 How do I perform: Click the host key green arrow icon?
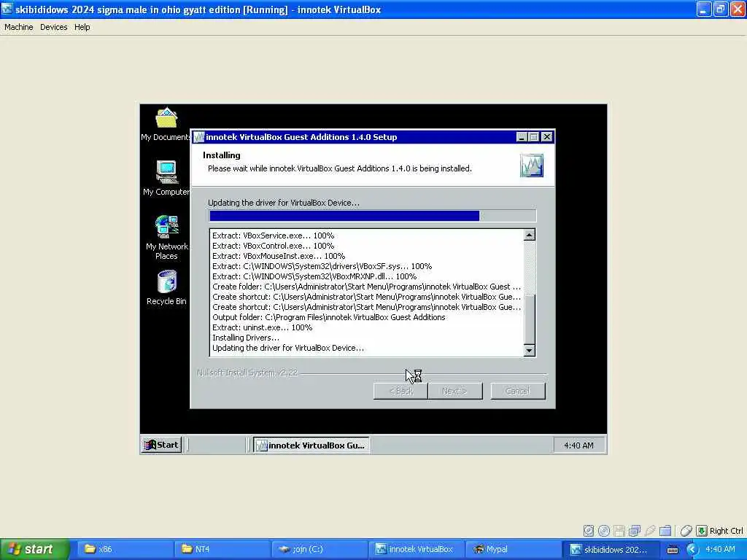tap(701, 531)
